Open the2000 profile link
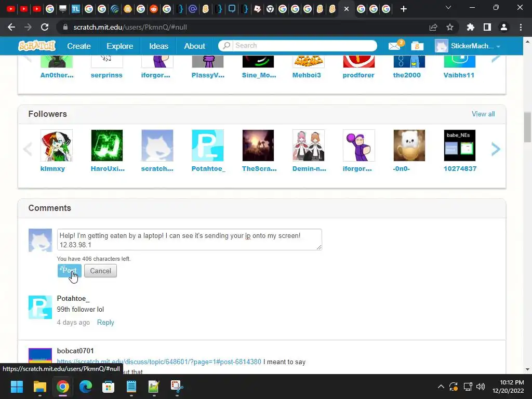Screen dimensions: 532x399 pyautogui.click(x=407, y=75)
